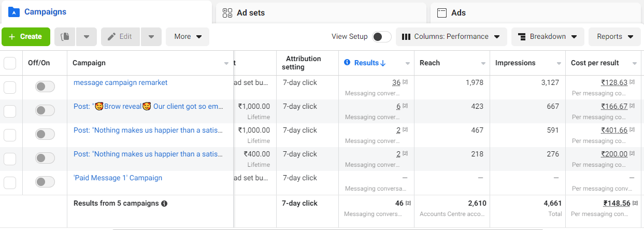Expand the Edit dropdown arrow

[x=151, y=37]
